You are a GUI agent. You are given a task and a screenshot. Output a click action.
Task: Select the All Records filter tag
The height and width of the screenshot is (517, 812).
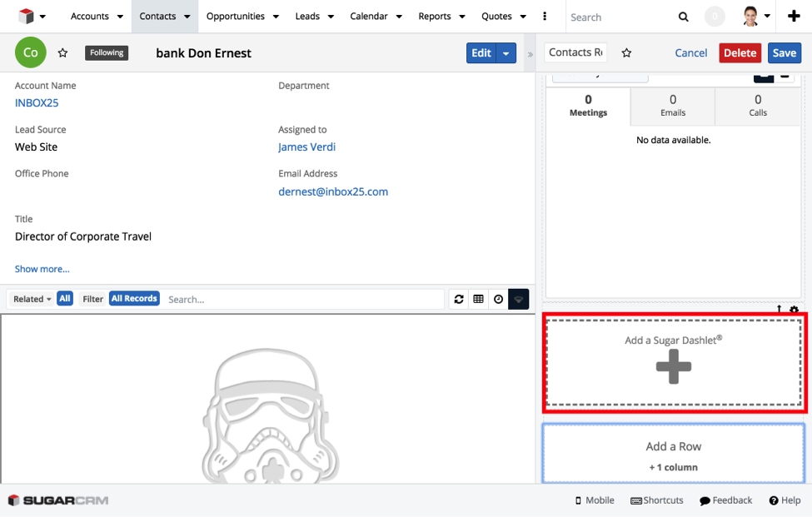[134, 299]
